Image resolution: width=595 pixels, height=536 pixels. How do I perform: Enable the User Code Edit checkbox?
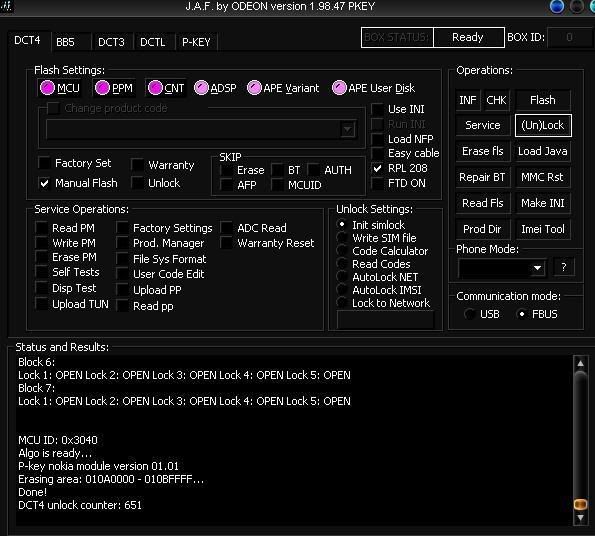click(122, 274)
